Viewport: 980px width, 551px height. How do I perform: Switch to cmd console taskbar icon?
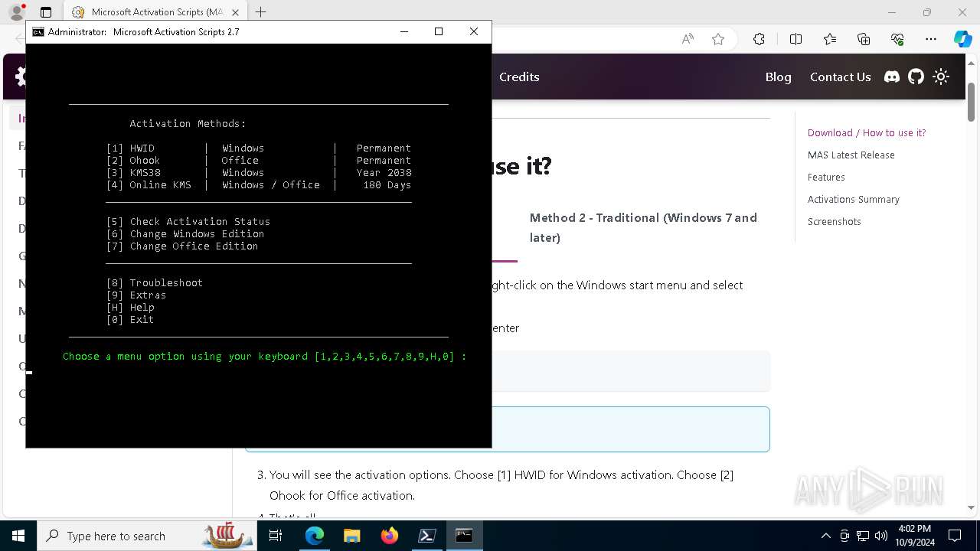coord(464,536)
